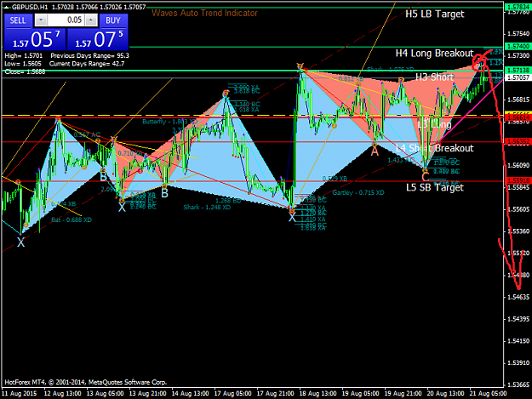Image resolution: width=532 pixels, height=399 pixels.
Task: Click the HotForex MT4 copyright text
Action: pos(85,382)
